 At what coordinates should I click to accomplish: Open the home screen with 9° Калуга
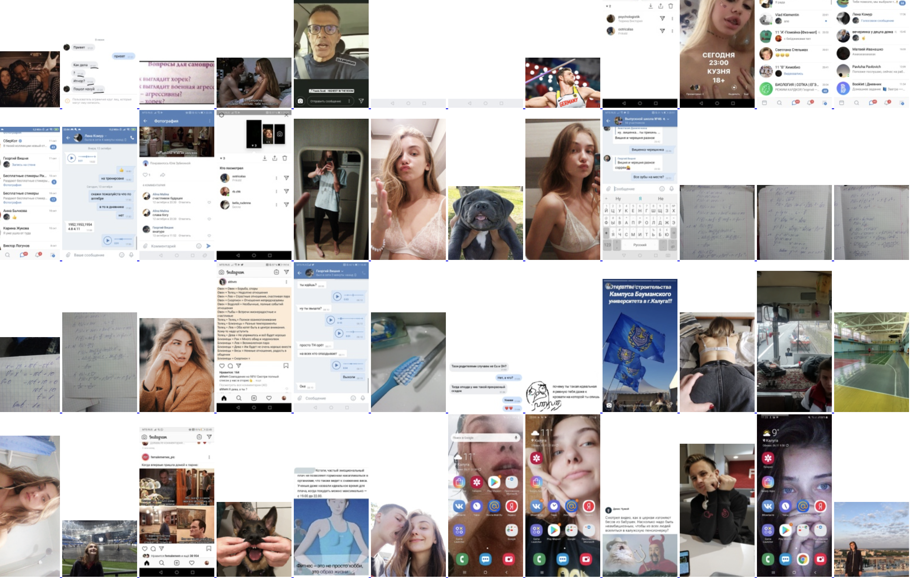[x=794, y=495]
